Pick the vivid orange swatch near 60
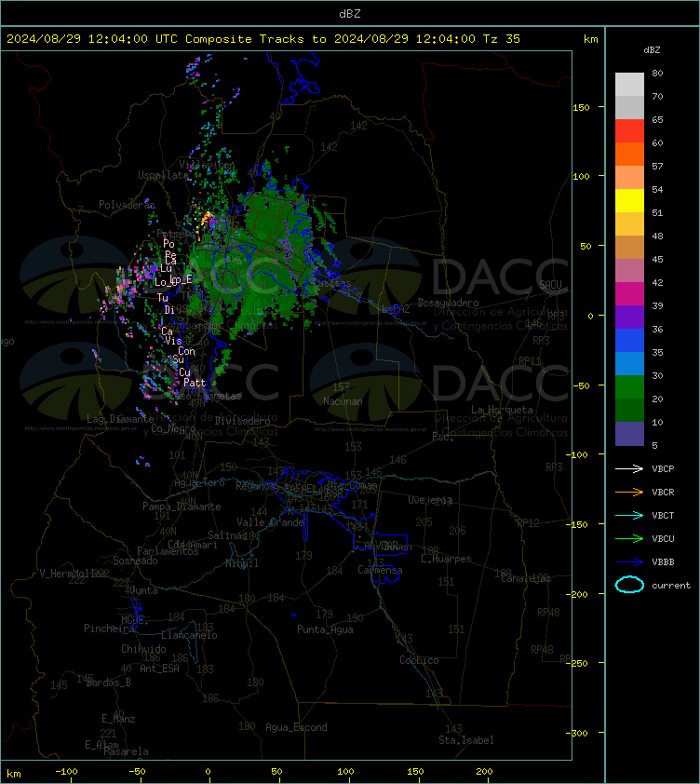Image resolution: width=700 pixels, height=784 pixels. coord(629,154)
